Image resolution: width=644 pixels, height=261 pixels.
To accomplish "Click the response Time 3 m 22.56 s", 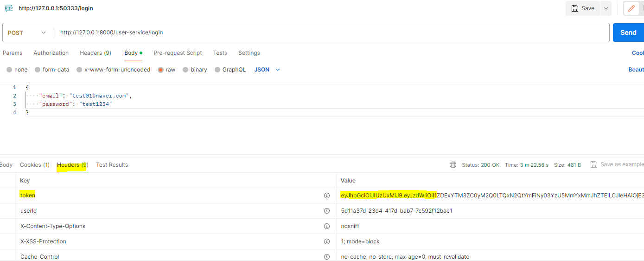I will point(527,165).
